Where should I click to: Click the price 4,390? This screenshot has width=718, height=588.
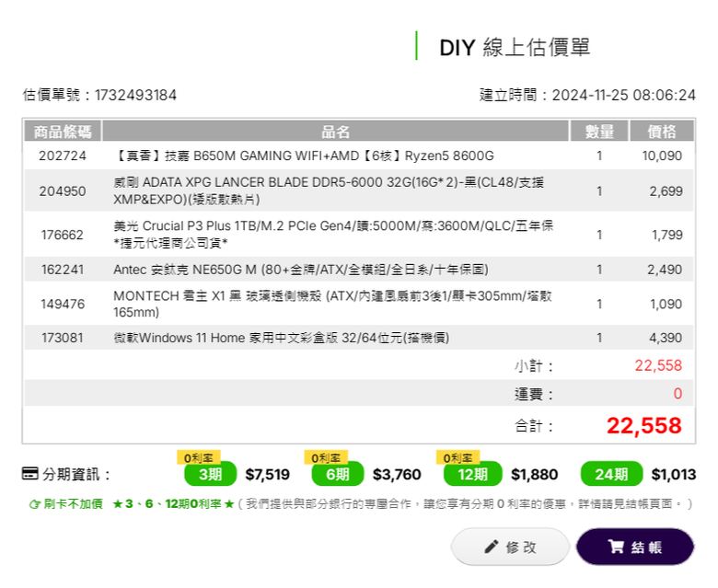point(666,338)
